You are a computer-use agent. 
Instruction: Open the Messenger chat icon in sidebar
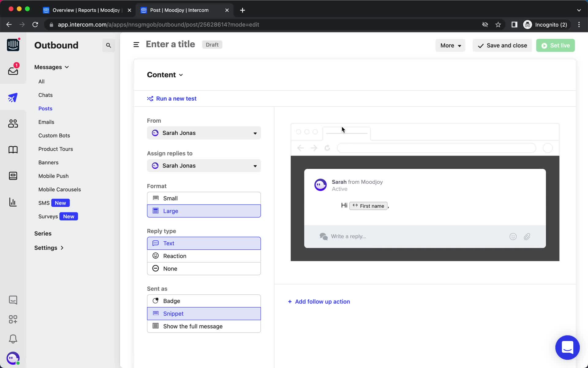coord(13,300)
